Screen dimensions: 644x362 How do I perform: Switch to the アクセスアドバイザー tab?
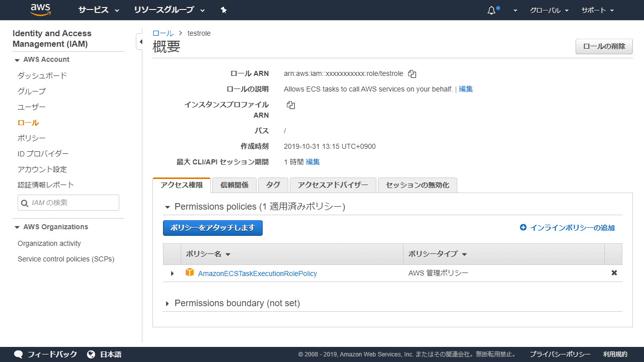coord(333,185)
